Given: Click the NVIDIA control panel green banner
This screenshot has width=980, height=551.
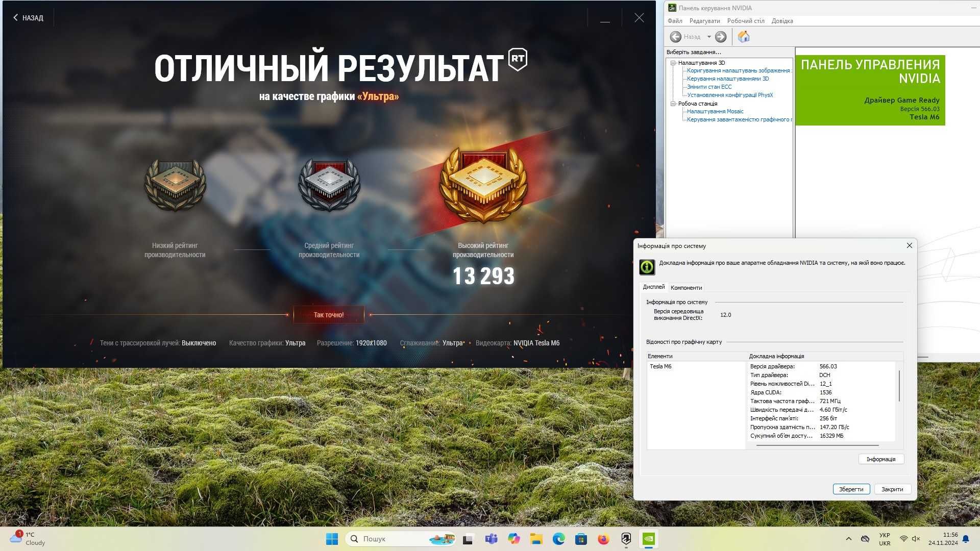Looking at the screenshot, I should tap(870, 90).
